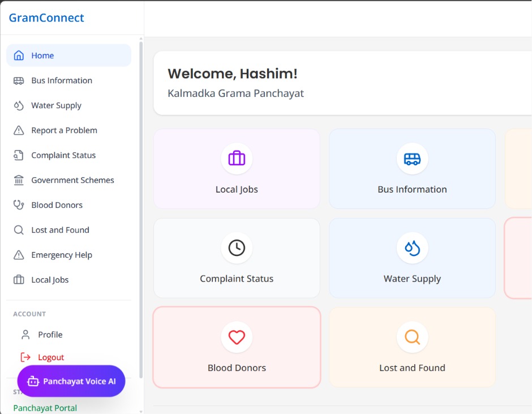Image resolution: width=532 pixels, height=414 pixels.
Task: Click the bus icon beside sidebar Bus Information
Action: click(19, 80)
